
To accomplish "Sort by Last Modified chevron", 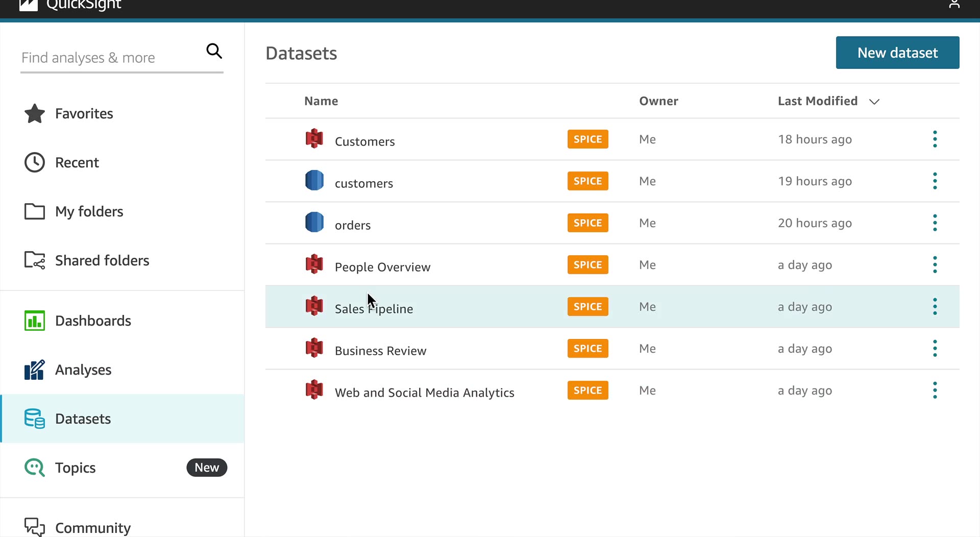I will click(874, 102).
